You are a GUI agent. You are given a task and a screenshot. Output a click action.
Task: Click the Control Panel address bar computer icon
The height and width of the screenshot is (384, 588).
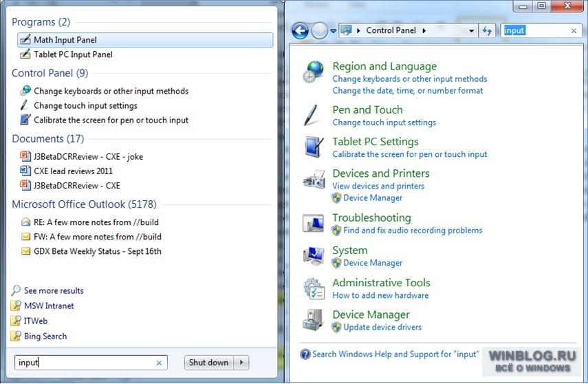[347, 30]
